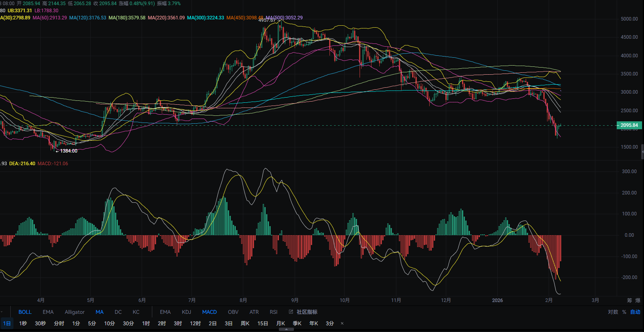Click the × icon after 3分 timeframe
Screen dimensions: 644x332
[342, 323]
